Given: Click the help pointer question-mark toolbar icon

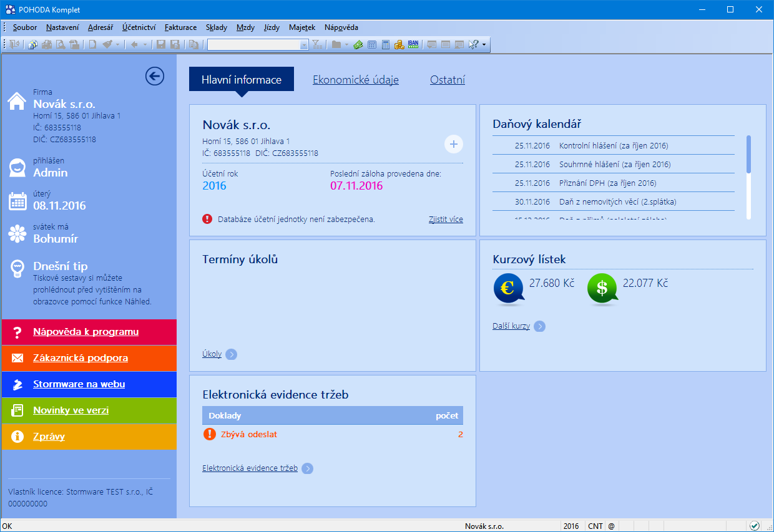Looking at the screenshot, I should (x=473, y=44).
